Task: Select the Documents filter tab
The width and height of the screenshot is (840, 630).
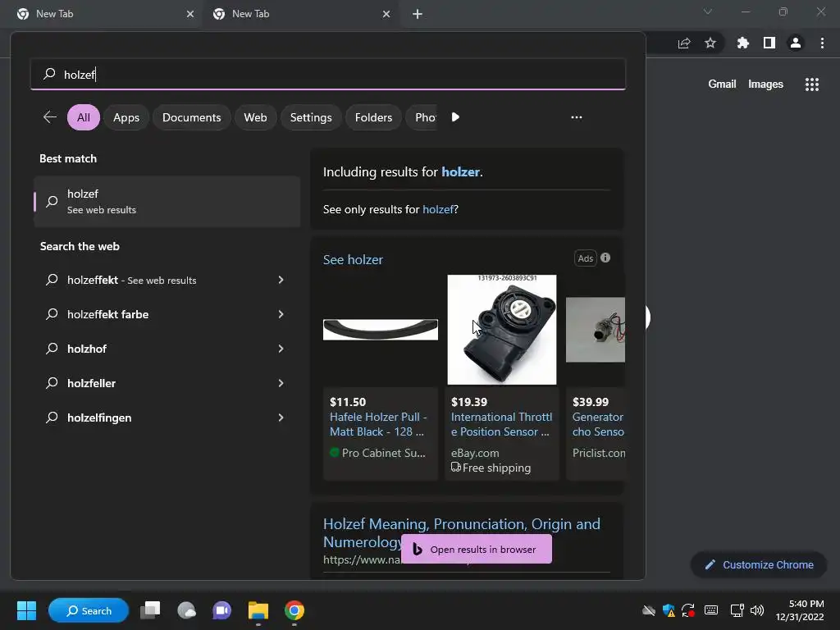Action: click(x=191, y=117)
